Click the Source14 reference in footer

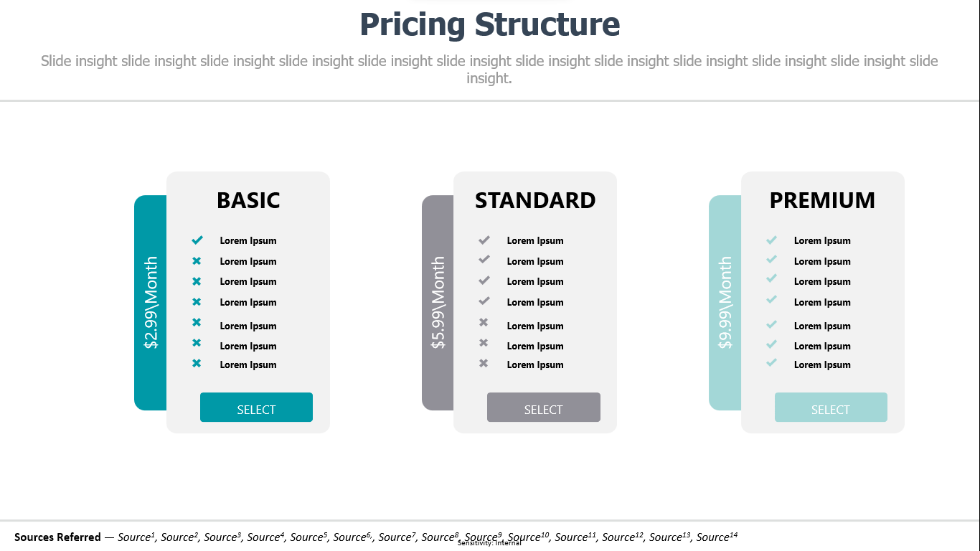click(x=717, y=537)
